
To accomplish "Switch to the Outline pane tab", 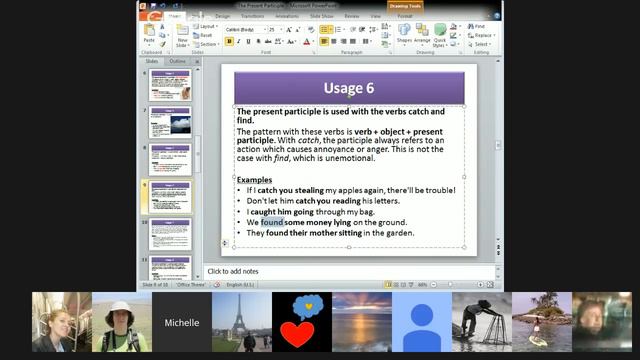I will [177, 61].
